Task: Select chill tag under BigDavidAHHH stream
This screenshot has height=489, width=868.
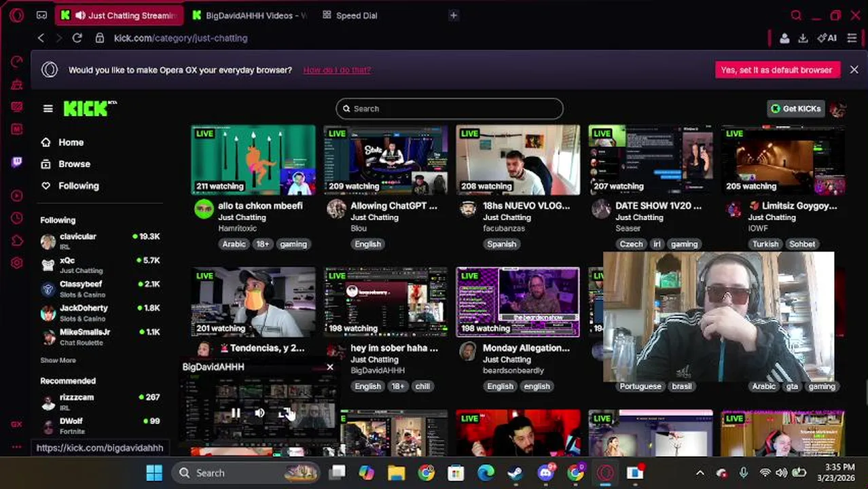Action: click(x=422, y=386)
